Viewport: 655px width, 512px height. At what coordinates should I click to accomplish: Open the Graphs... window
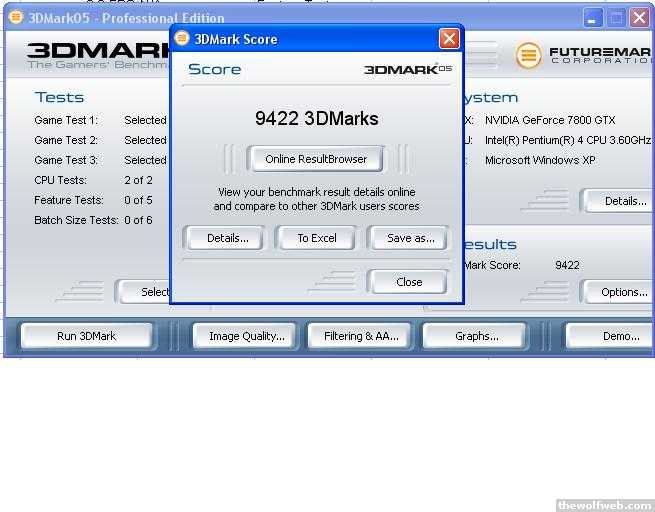pos(476,336)
